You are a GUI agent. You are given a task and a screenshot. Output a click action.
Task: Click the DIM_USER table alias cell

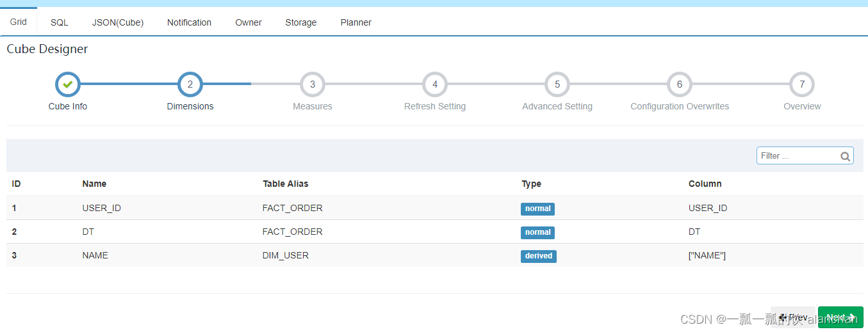click(286, 255)
